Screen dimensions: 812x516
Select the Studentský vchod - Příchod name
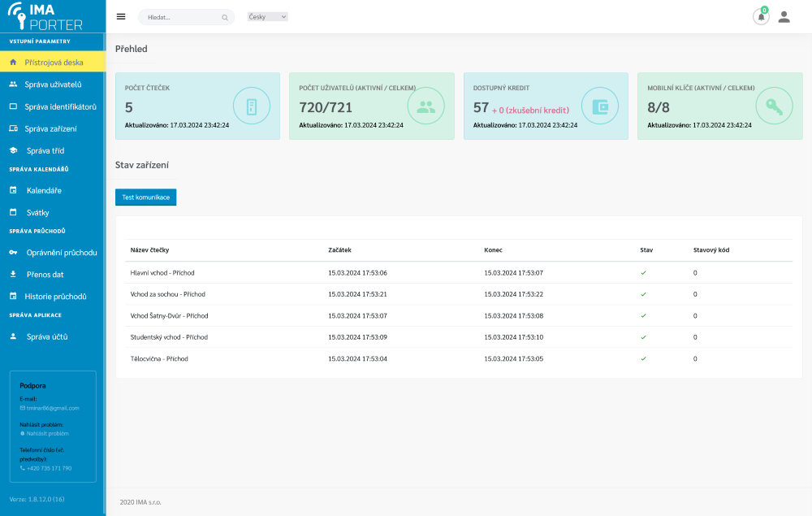(169, 337)
